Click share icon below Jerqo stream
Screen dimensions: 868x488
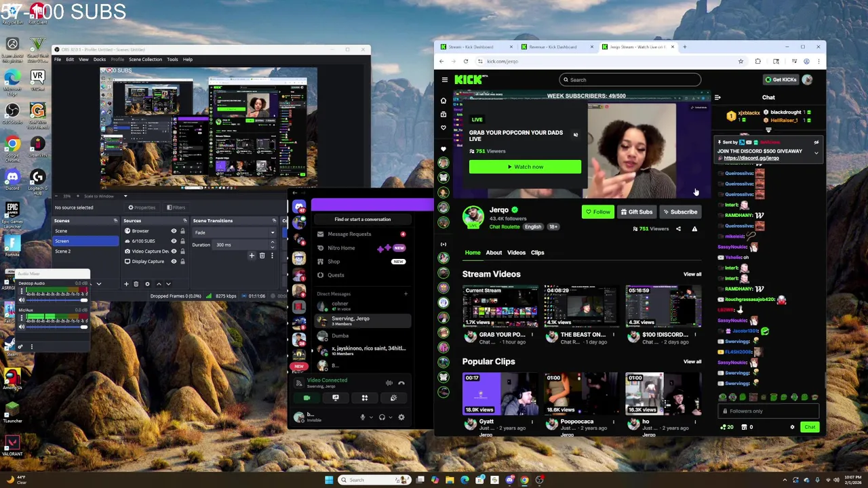pyautogui.click(x=678, y=229)
